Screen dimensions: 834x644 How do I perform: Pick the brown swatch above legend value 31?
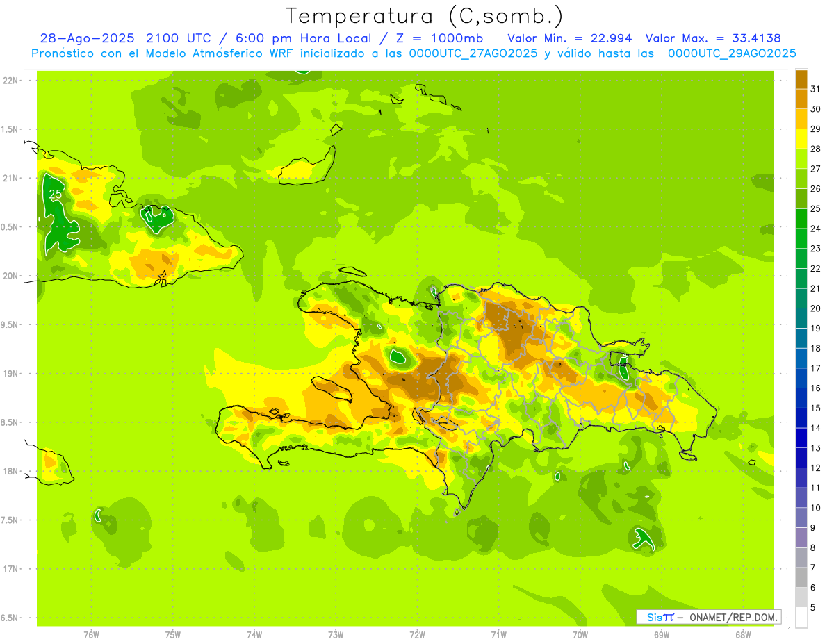[x=801, y=79]
